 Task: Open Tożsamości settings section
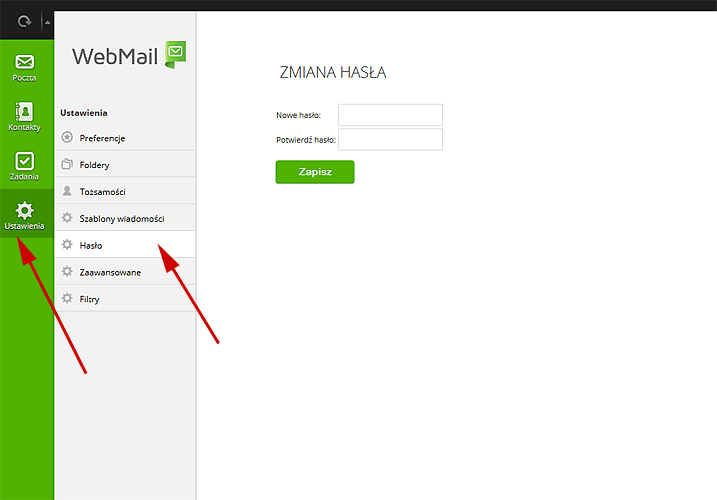click(x=125, y=191)
